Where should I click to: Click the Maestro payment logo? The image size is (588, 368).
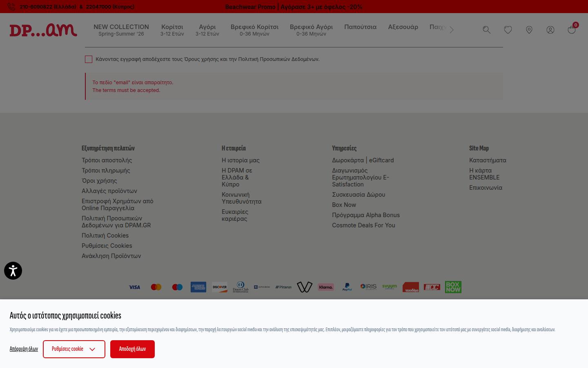177,287
